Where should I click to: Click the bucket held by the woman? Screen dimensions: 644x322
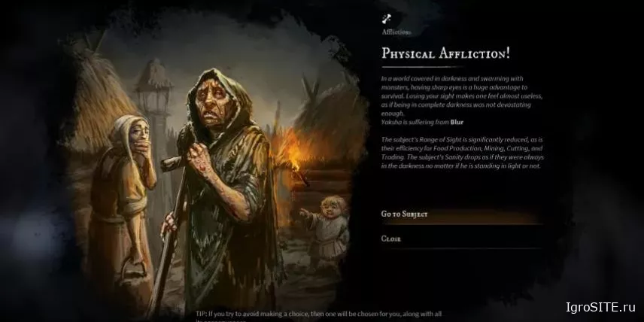132,271
